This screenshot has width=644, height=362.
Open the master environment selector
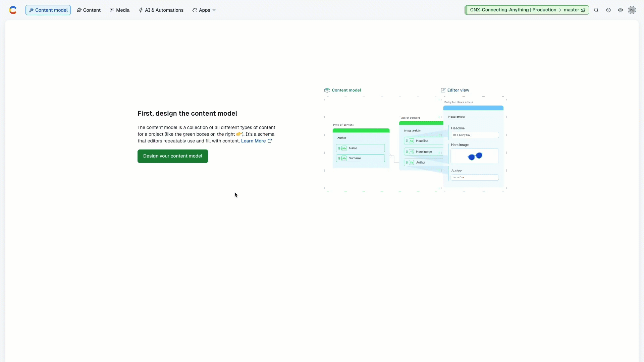571,10
